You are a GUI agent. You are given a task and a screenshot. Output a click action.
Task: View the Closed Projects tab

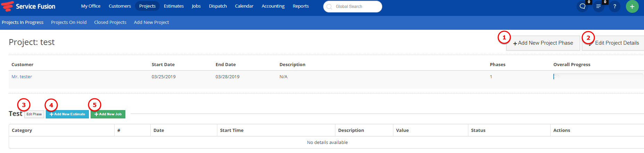coord(110,22)
